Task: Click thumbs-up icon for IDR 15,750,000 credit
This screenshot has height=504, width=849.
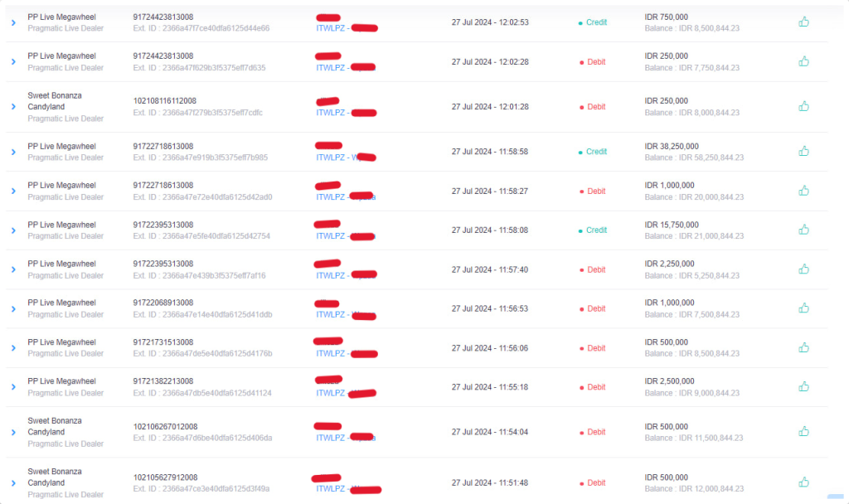Action: [x=803, y=230]
